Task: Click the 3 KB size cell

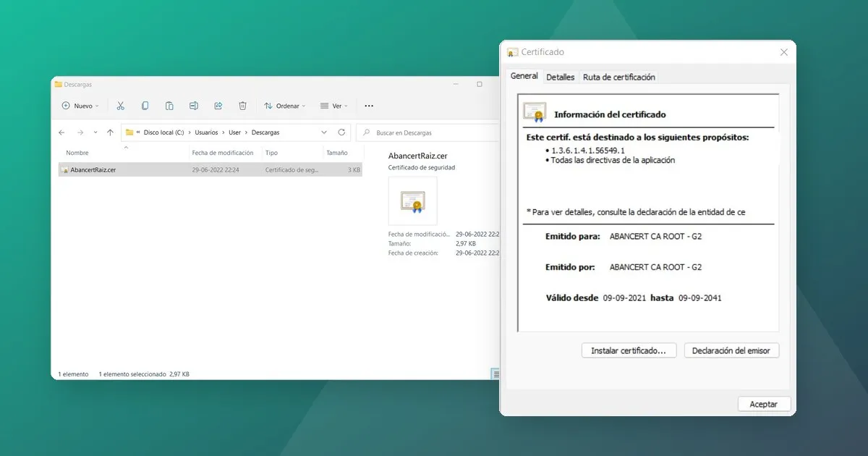Action: 354,169
